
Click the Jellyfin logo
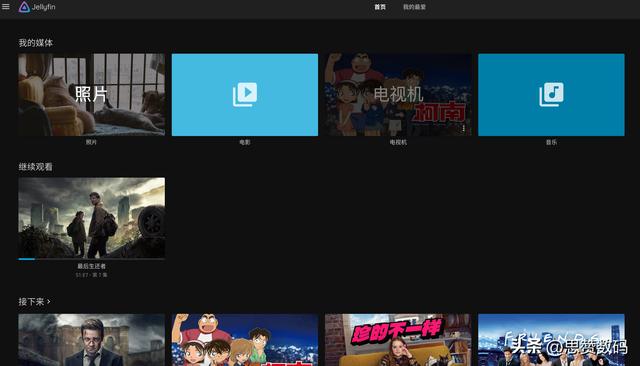point(37,7)
